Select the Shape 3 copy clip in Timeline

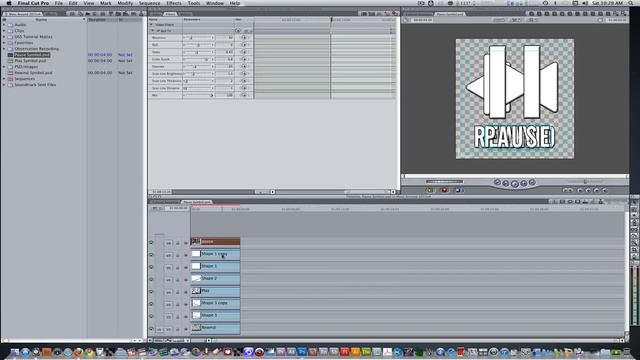point(215,303)
